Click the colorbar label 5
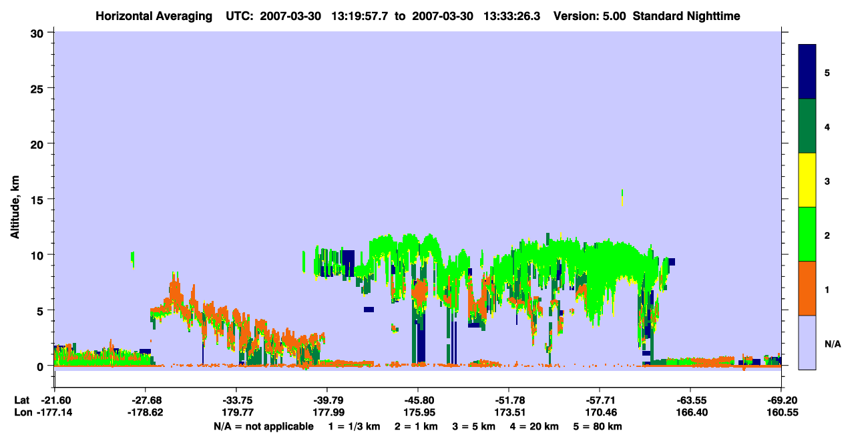The height and width of the screenshot is (445, 868). click(827, 72)
